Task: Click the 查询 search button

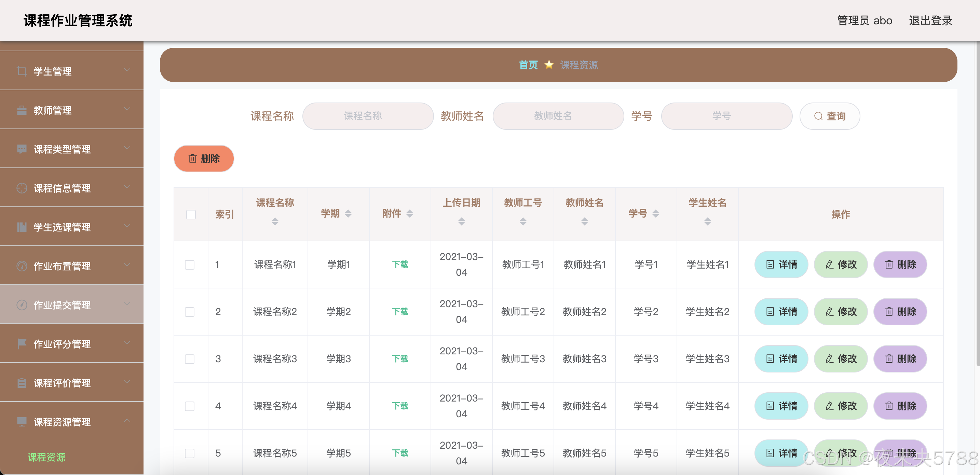Action: point(829,116)
